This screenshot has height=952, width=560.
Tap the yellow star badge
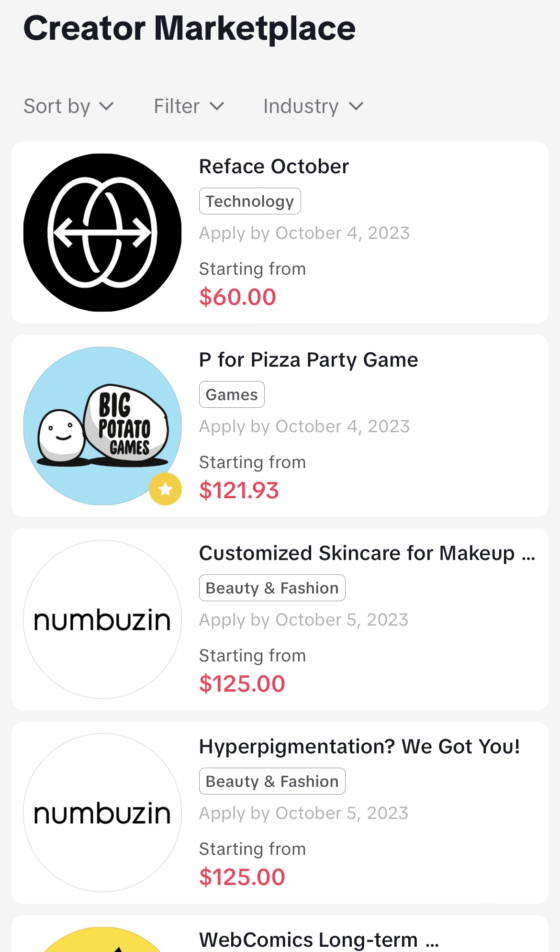[x=165, y=489]
